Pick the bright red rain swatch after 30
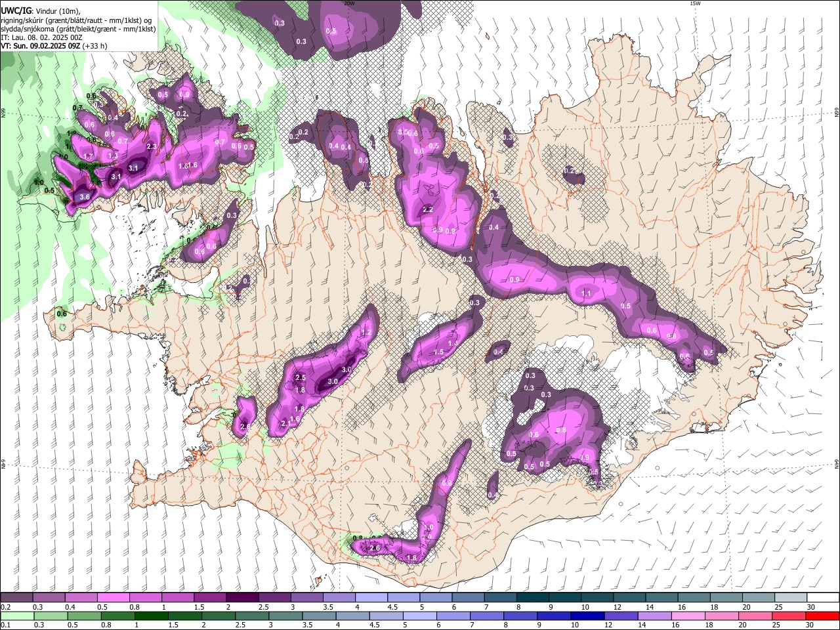This screenshot has height=630, width=840. (822, 616)
